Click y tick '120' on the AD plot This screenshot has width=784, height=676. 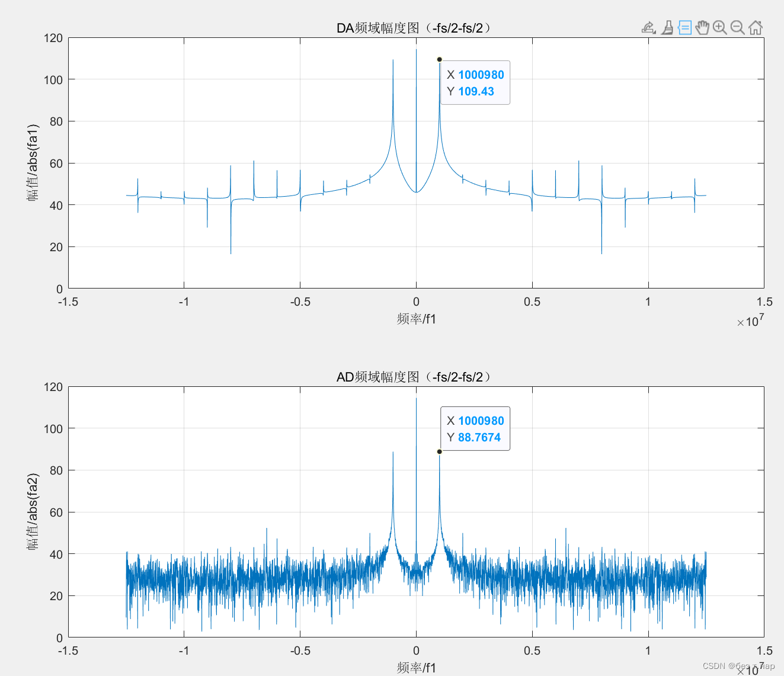tap(53, 387)
